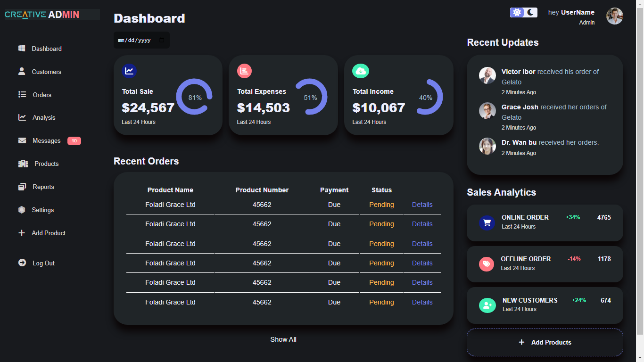The height and width of the screenshot is (362, 644).
Task: Click the mm/dd/yyyy date input field
Action: click(134, 41)
